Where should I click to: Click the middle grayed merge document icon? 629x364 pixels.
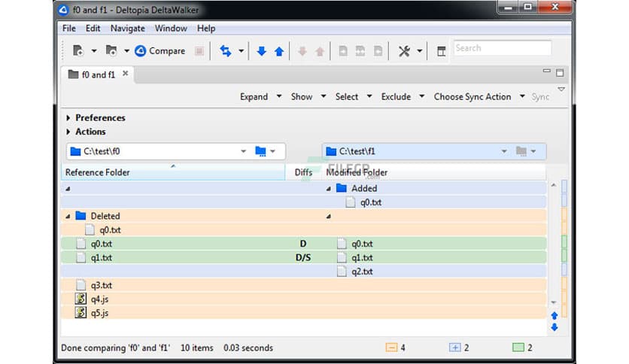tap(360, 51)
